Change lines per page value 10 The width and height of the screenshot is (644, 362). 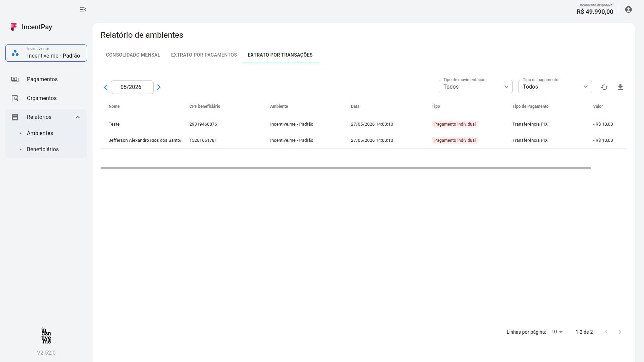557,332
